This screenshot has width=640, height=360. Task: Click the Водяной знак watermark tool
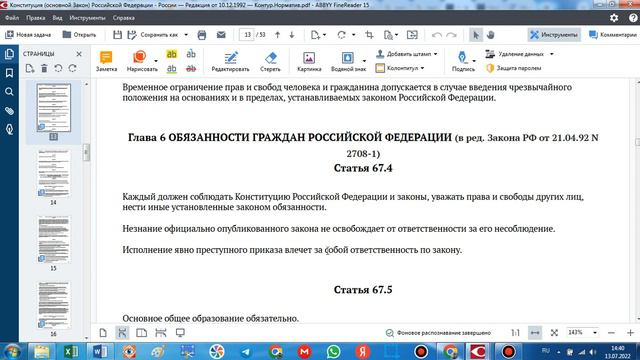tap(347, 62)
